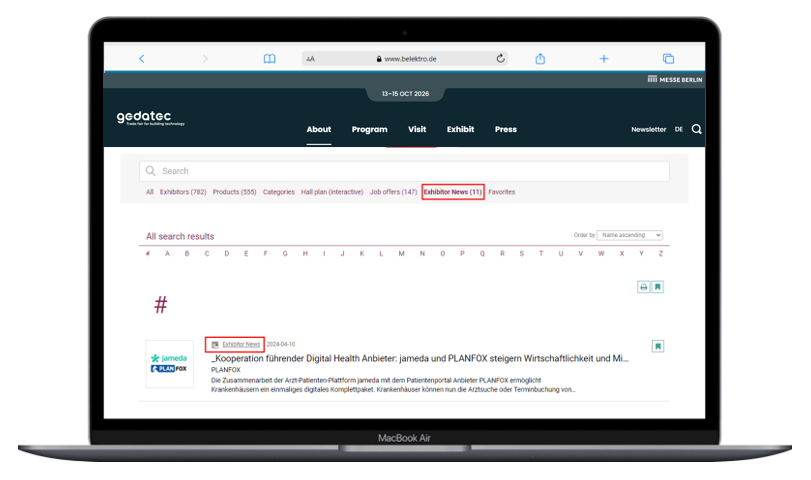811x480 pixels.
Task: Jump to letter H in the index
Action: click(305, 253)
